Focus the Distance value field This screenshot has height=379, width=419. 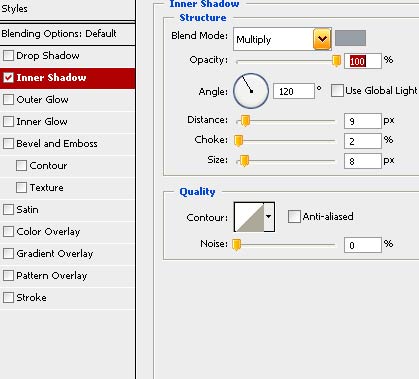[x=363, y=121]
